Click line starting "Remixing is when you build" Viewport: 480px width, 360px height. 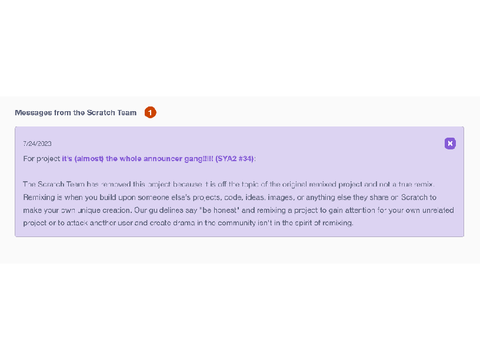tap(230, 197)
